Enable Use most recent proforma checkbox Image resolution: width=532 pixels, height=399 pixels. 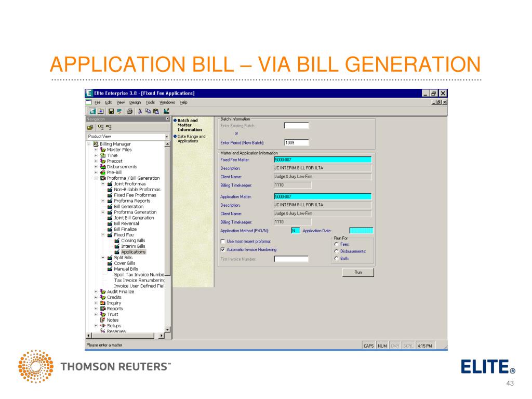coord(223,242)
